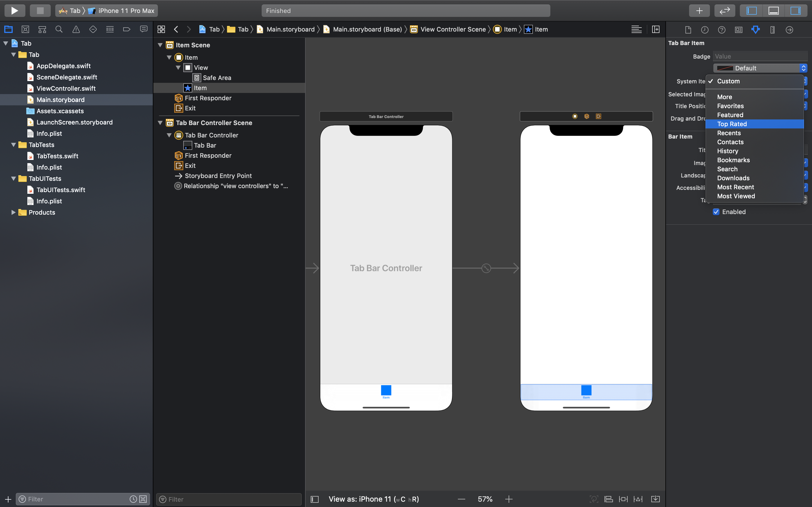The width and height of the screenshot is (812, 507).
Task: Show the Connections inspector arrow icon
Action: coord(789,30)
